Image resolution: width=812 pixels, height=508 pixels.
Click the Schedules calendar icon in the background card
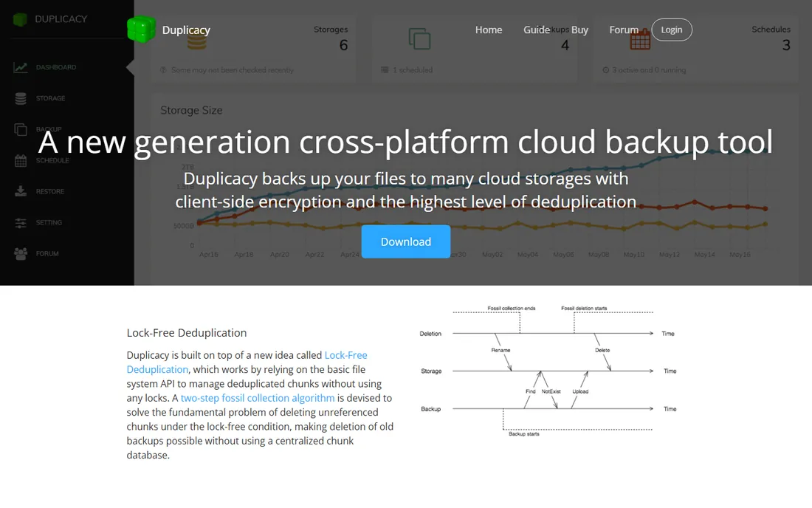click(x=640, y=39)
